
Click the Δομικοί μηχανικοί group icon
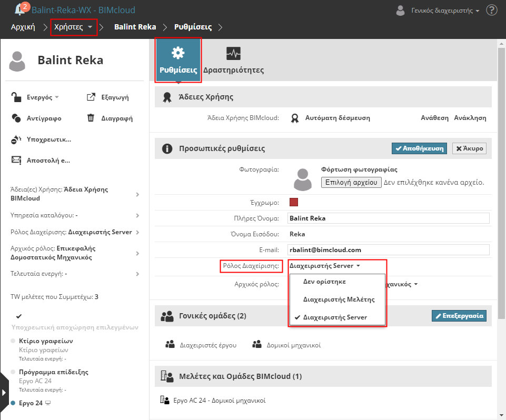pyautogui.click(x=257, y=345)
